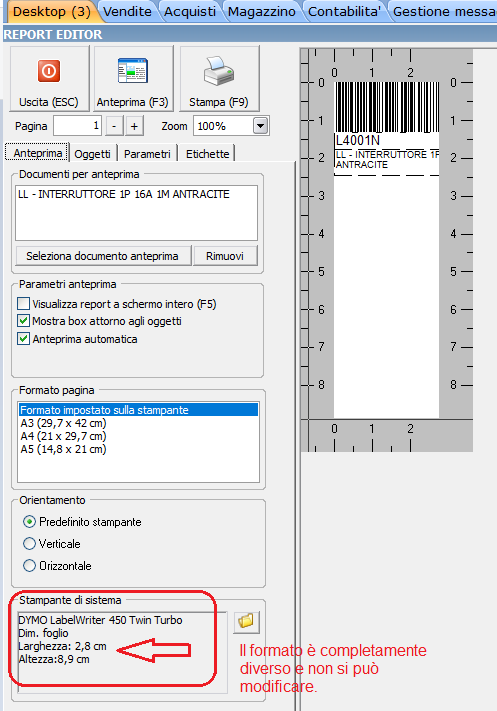Viewport: 497px width, 711px height.
Task: Switch to the Oggetti tab
Action: point(93,154)
